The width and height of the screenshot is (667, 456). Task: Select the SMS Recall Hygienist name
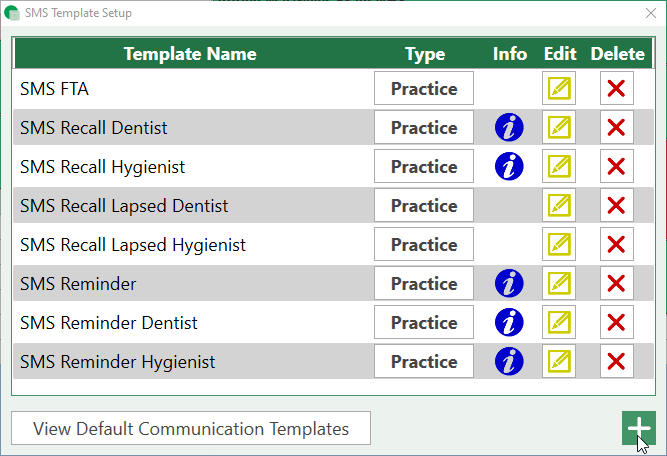[x=103, y=167]
